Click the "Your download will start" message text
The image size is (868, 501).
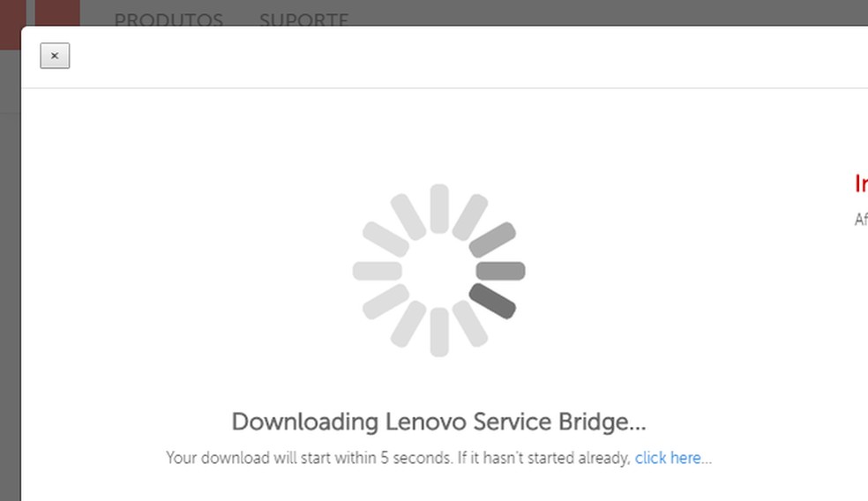(397, 458)
